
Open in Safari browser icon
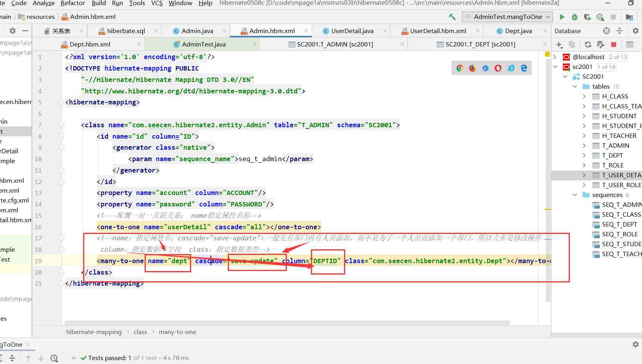tap(486, 68)
